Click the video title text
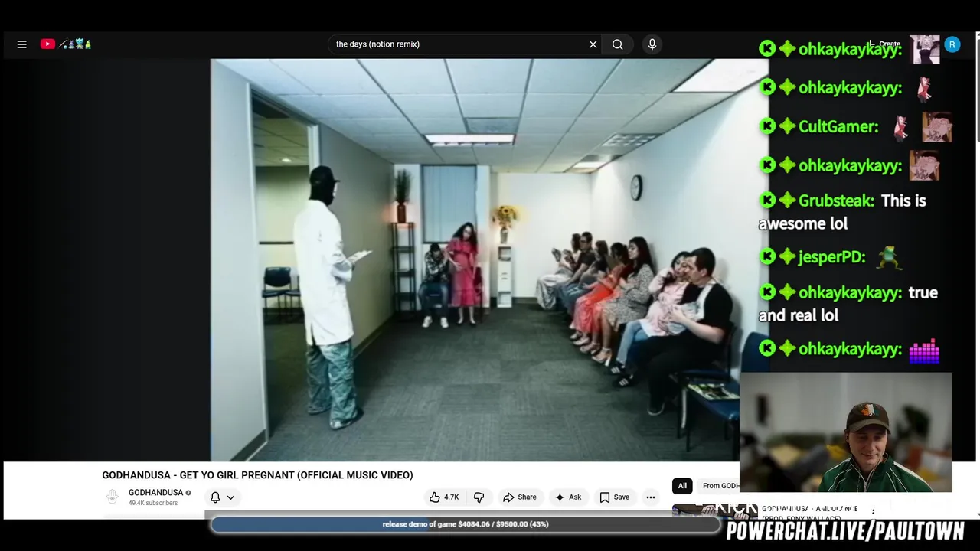This screenshot has width=980, height=551. coord(257,475)
